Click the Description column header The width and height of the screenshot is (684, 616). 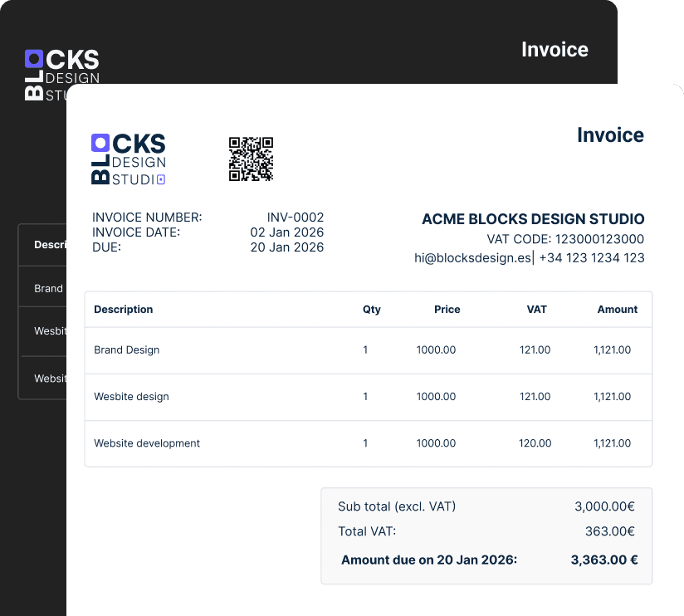tap(124, 310)
